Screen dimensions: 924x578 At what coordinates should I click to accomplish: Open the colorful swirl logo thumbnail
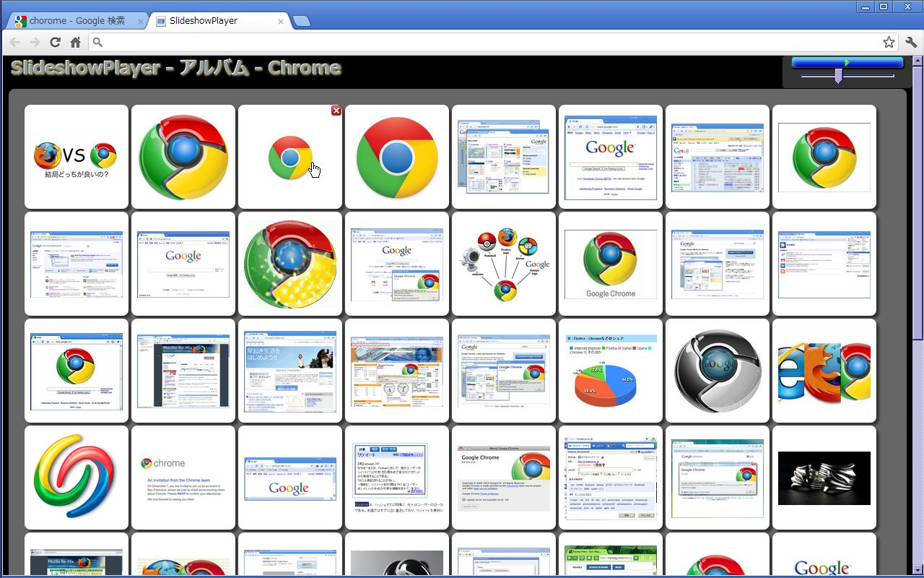click(77, 478)
